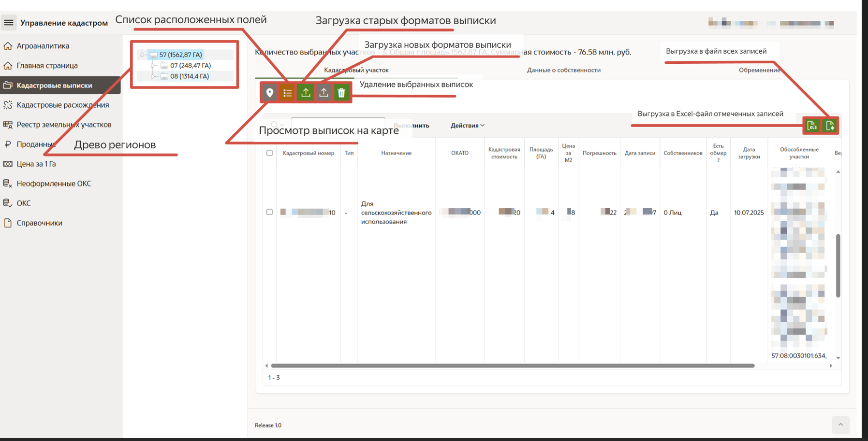Screen dimensions: 868x441
Task: Click the horizontal table scrollbar
Action: [x=513, y=366]
